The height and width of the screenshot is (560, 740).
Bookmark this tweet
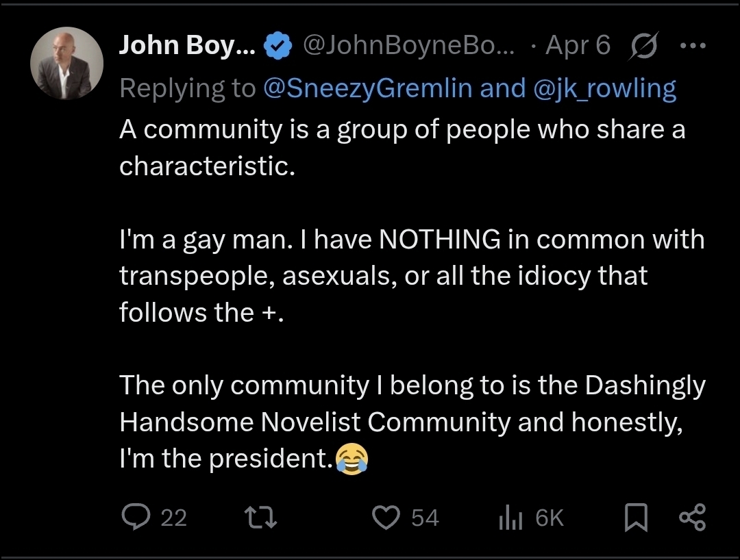click(637, 518)
